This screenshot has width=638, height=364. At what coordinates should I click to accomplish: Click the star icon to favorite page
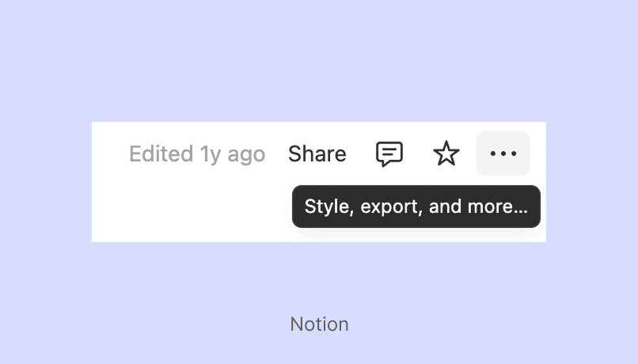tap(446, 154)
